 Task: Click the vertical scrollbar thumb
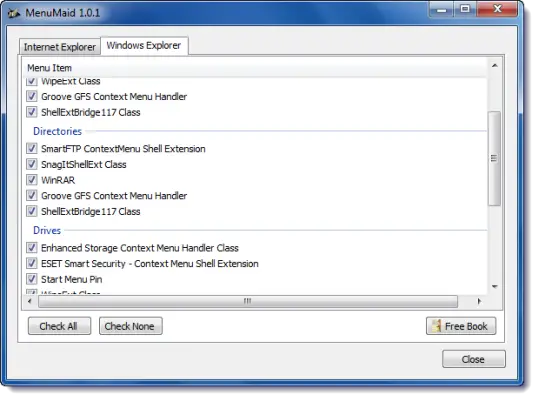[494, 158]
